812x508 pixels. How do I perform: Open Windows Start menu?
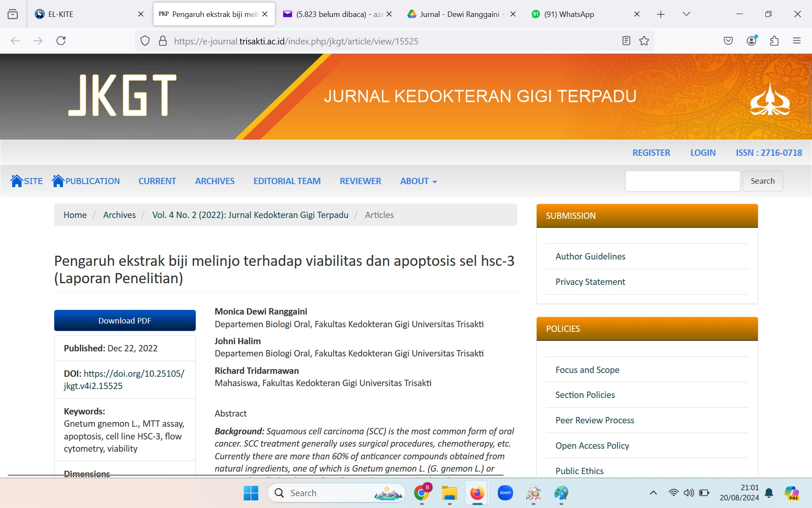tap(251, 493)
